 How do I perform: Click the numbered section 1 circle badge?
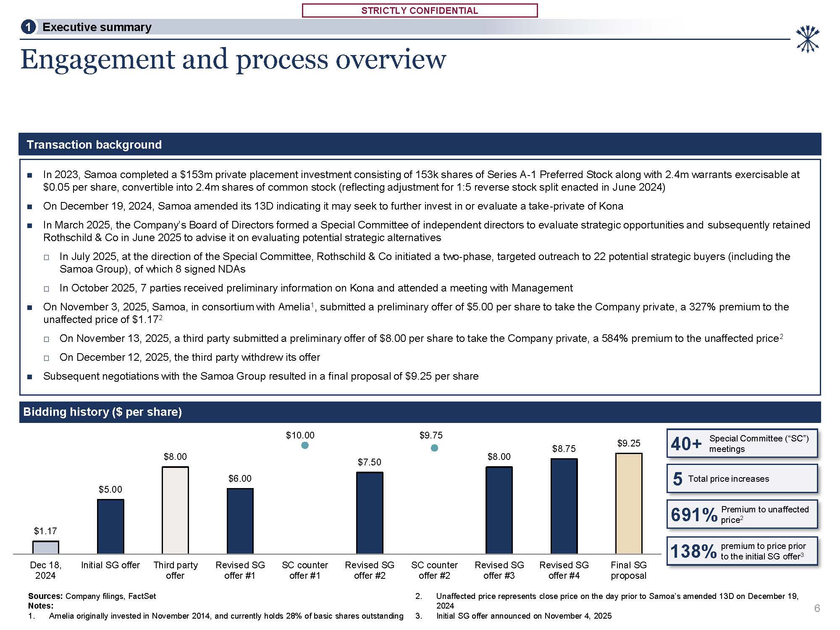point(28,27)
